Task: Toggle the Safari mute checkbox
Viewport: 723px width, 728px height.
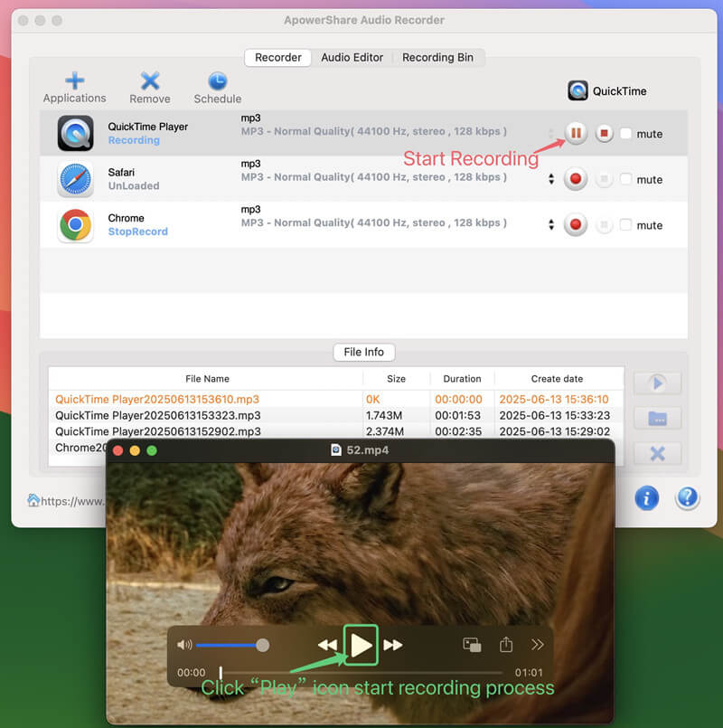Action: click(626, 179)
